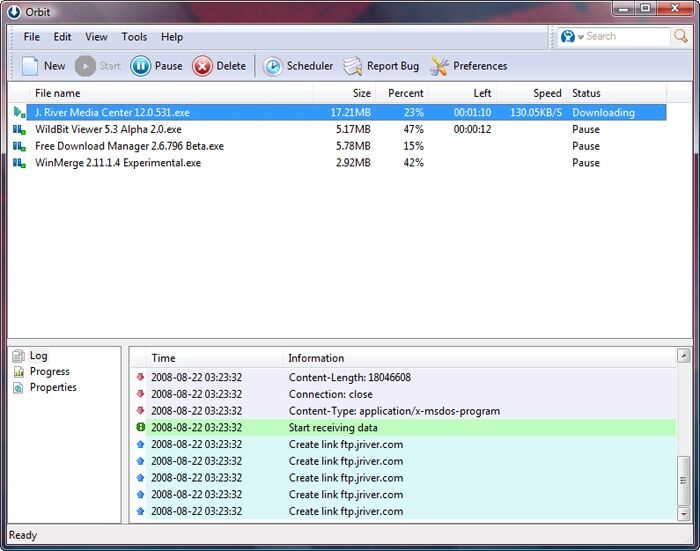Image resolution: width=700 pixels, height=551 pixels.
Task: Open the File menu
Action: (32, 37)
